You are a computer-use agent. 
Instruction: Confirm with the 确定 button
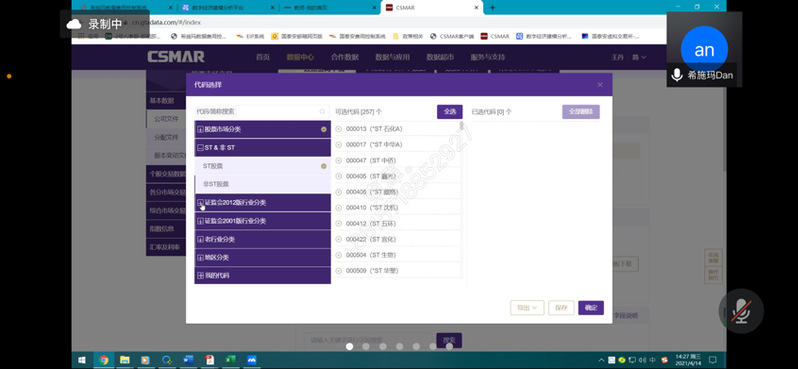[591, 308]
